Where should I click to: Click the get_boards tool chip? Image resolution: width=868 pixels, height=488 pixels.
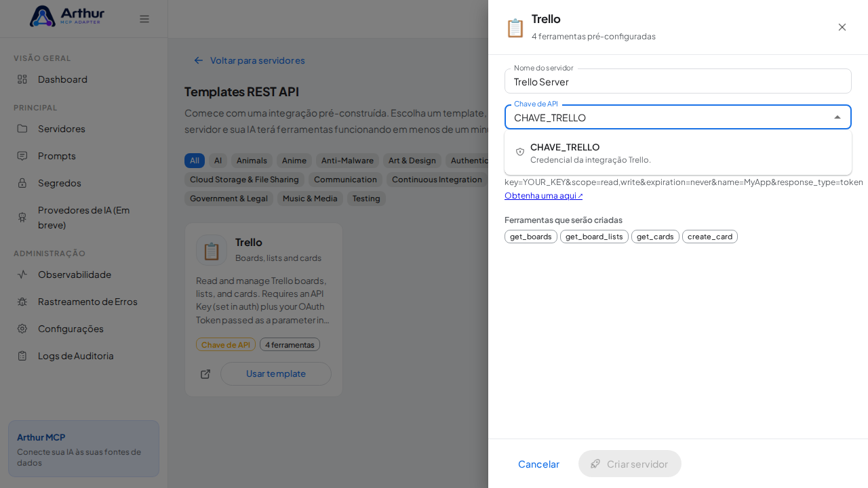pos(531,237)
